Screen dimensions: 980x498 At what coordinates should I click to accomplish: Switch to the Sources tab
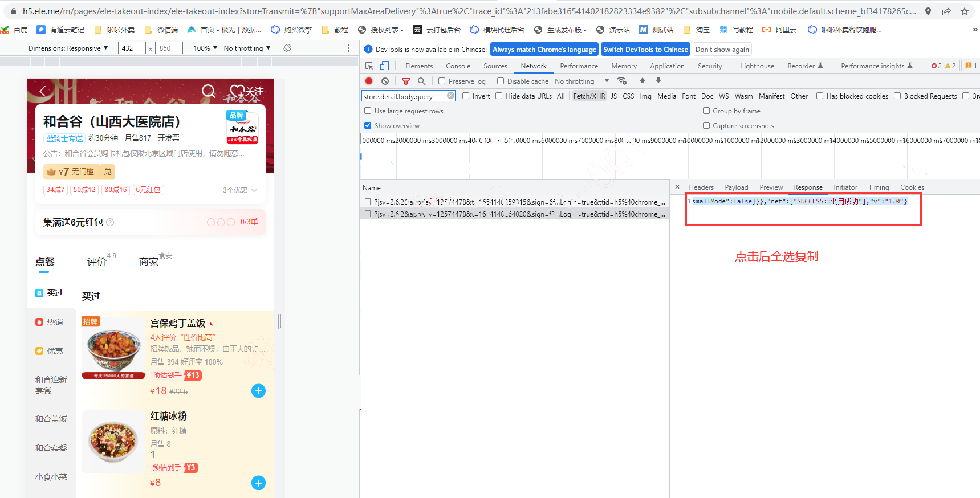[x=495, y=66]
